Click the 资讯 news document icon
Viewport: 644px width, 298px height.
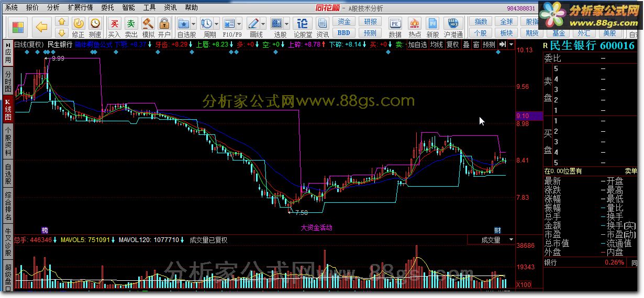323,24
